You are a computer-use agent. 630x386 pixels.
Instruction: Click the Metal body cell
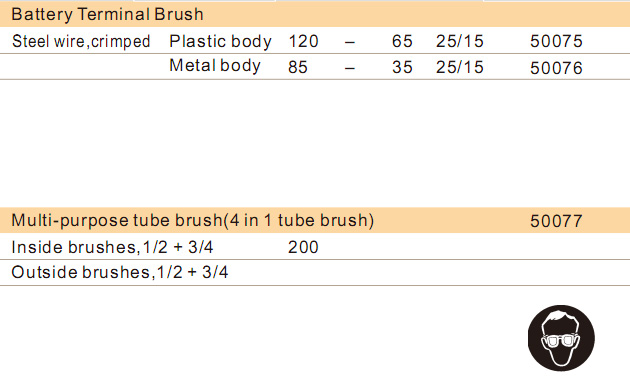coord(215,65)
